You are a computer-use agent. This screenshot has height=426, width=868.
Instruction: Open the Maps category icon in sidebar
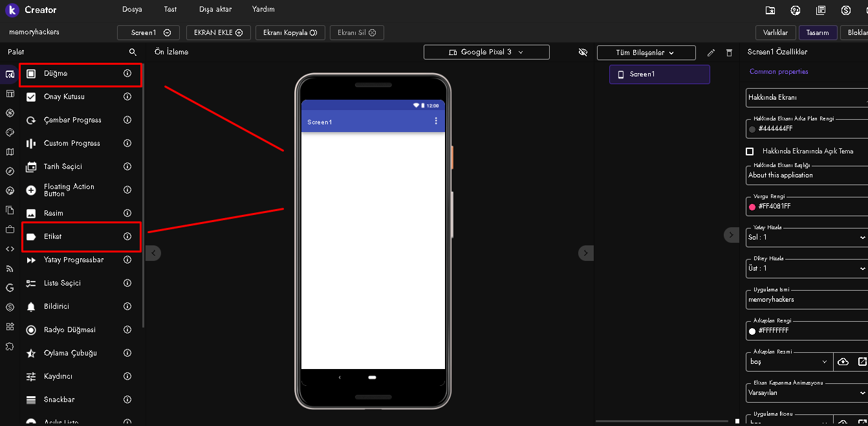click(x=10, y=152)
